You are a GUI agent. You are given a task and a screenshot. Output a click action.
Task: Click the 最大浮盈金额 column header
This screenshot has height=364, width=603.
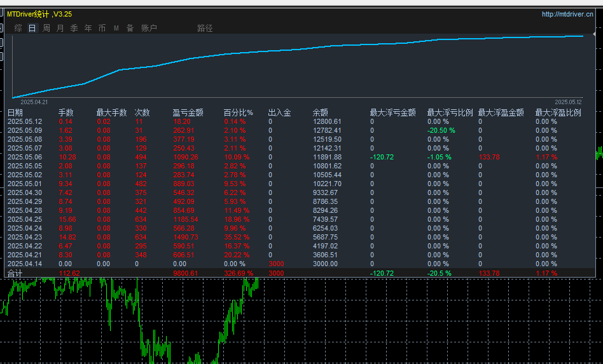click(x=501, y=112)
